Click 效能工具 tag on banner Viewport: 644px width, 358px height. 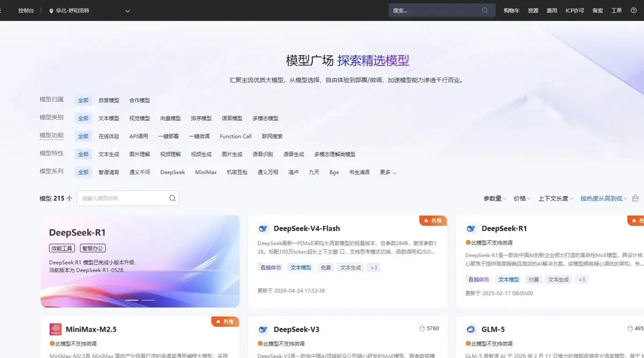point(62,248)
